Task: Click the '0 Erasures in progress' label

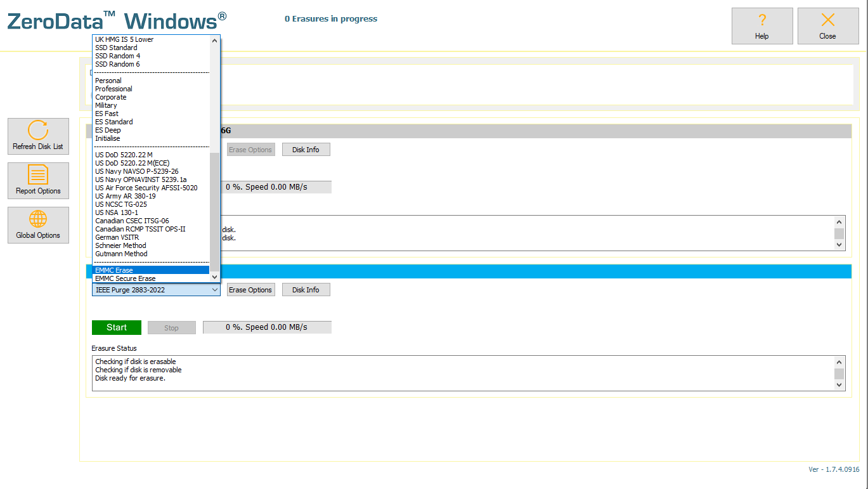Action: click(331, 19)
